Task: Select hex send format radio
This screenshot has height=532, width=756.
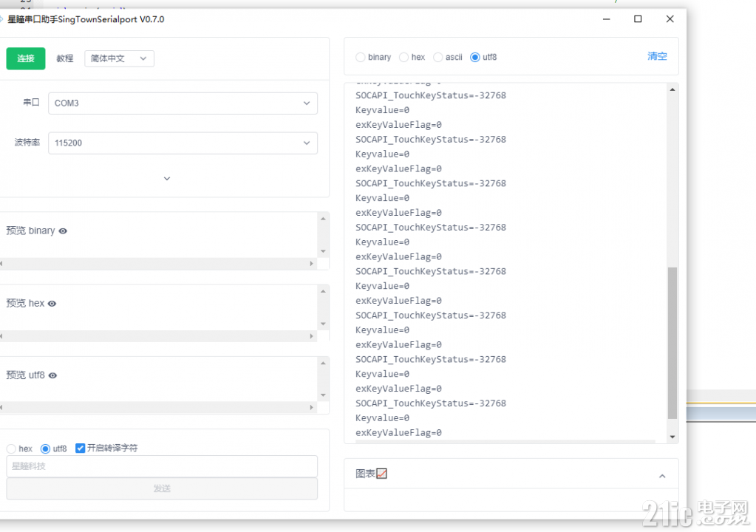Action: pyautogui.click(x=11, y=449)
